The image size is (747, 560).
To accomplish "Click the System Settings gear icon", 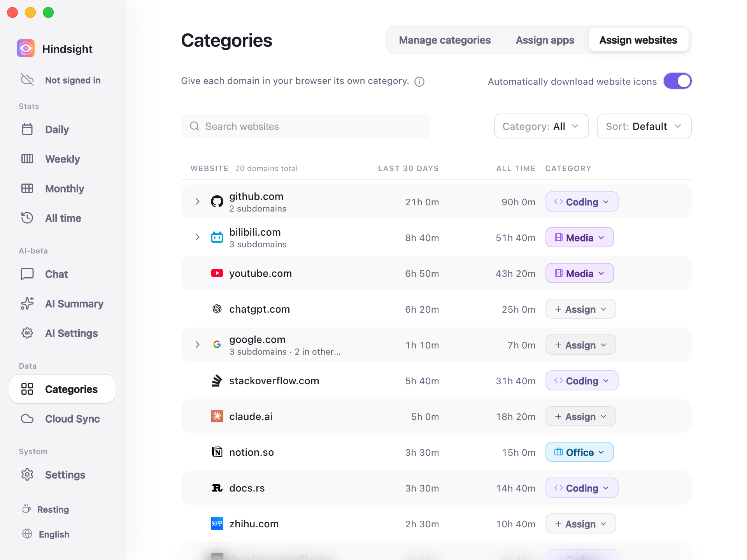I will pos(27,474).
